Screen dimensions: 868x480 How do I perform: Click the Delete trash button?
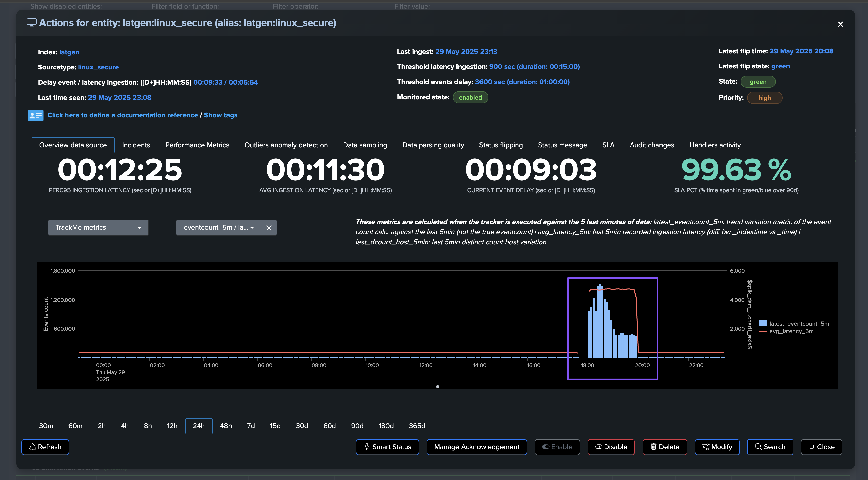(665, 447)
